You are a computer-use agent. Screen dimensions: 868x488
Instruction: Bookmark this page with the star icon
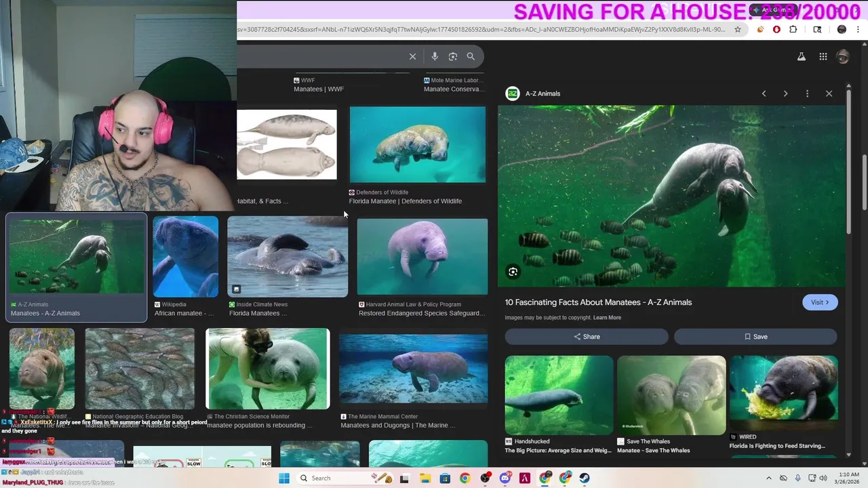tap(738, 29)
